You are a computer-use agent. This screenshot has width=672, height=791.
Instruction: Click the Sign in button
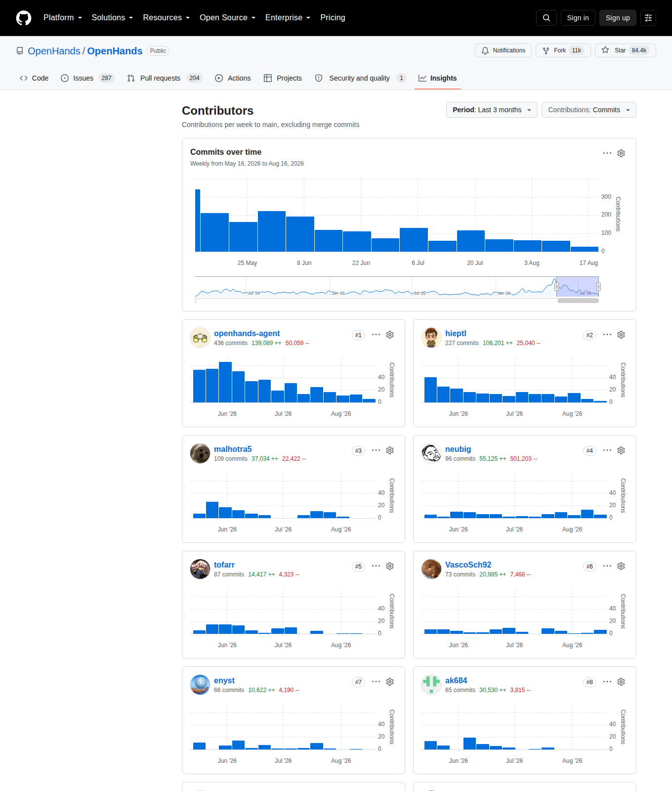[x=578, y=18]
